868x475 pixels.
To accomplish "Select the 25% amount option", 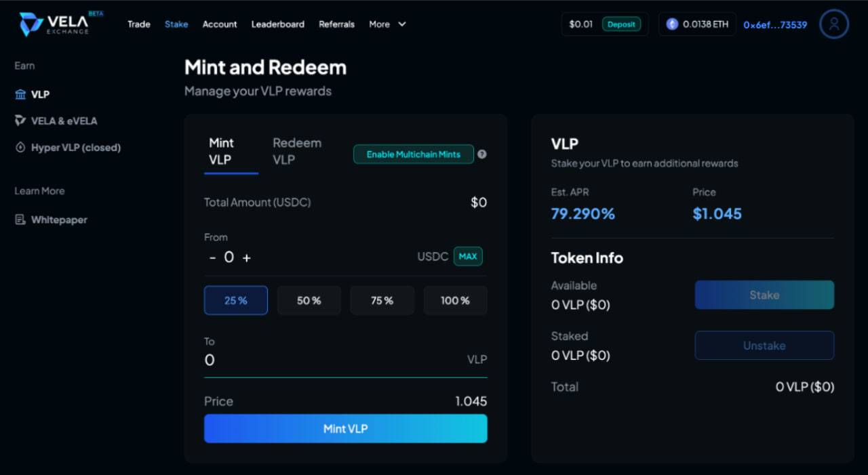I will (236, 300).
